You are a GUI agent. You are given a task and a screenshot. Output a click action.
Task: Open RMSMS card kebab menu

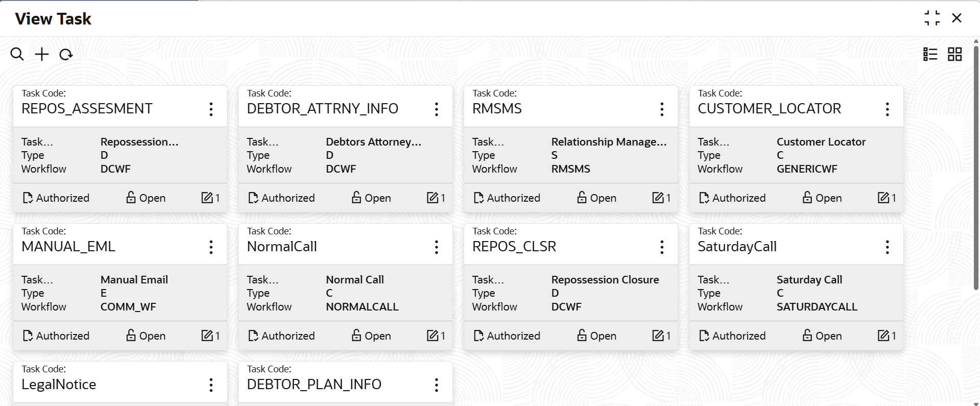click(662, 109)
